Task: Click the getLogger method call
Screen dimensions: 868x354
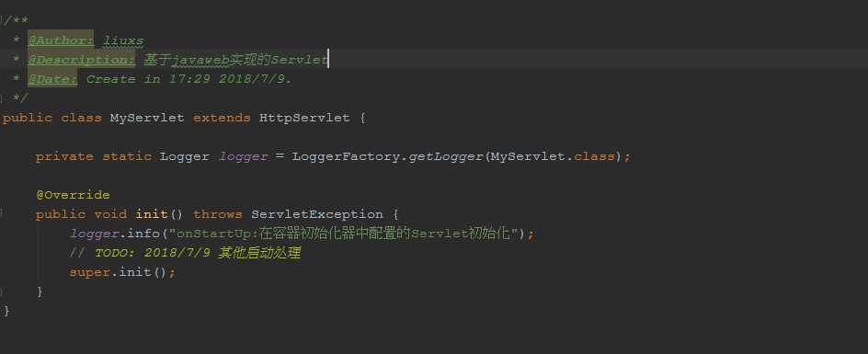Action: coord(446,157)
